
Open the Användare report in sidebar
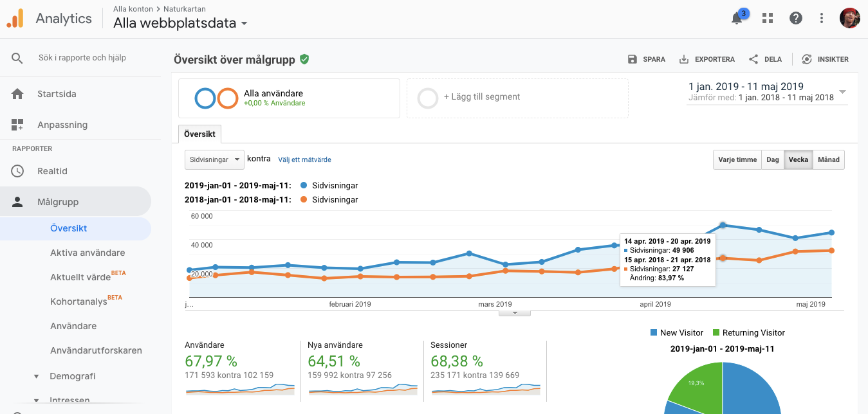[73, 326]
